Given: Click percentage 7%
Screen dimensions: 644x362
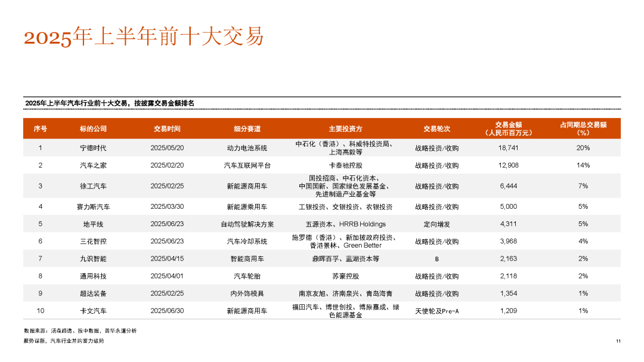Looking at the screenshot, I should (583, 186).
